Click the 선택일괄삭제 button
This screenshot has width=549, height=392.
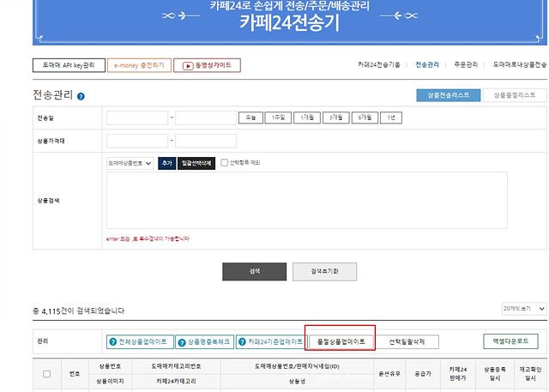coord(407,341)
